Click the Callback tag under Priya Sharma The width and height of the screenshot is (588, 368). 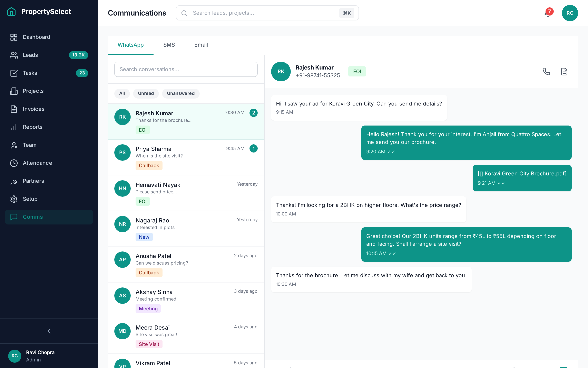[x=149, y=166]
